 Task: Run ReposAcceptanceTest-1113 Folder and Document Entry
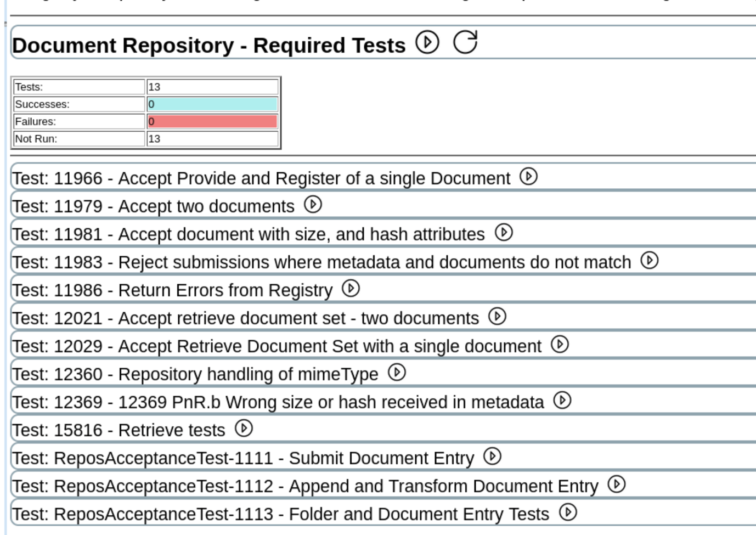pyautogui.click(x=568, y=513)
